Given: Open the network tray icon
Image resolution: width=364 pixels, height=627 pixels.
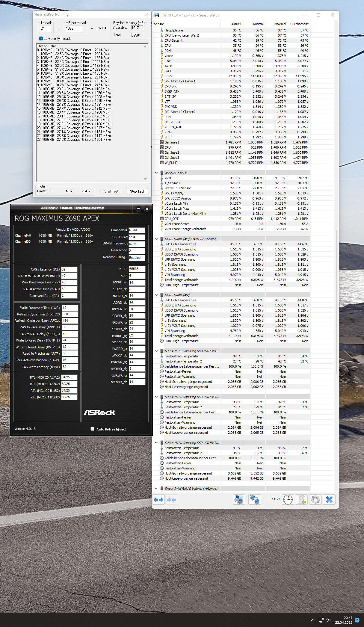Looking at the screenshot, I should click(x=321, y=620).
